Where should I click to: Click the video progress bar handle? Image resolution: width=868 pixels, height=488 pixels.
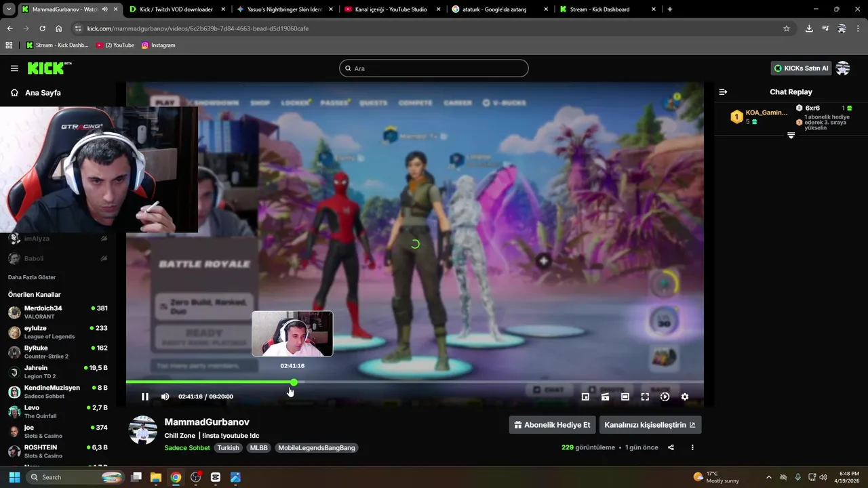(294, 382)
